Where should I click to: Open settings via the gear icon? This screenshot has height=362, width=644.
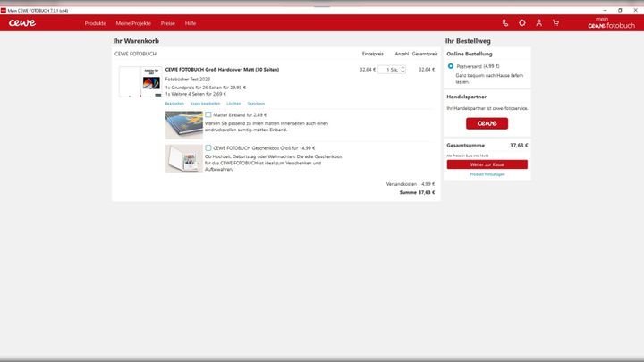[x=522, y=23]
